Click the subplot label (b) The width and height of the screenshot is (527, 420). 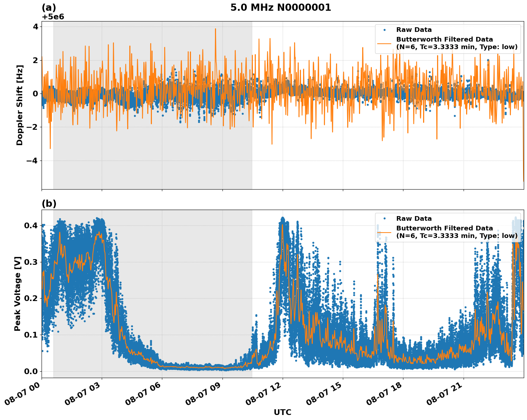tap(49, 204)
